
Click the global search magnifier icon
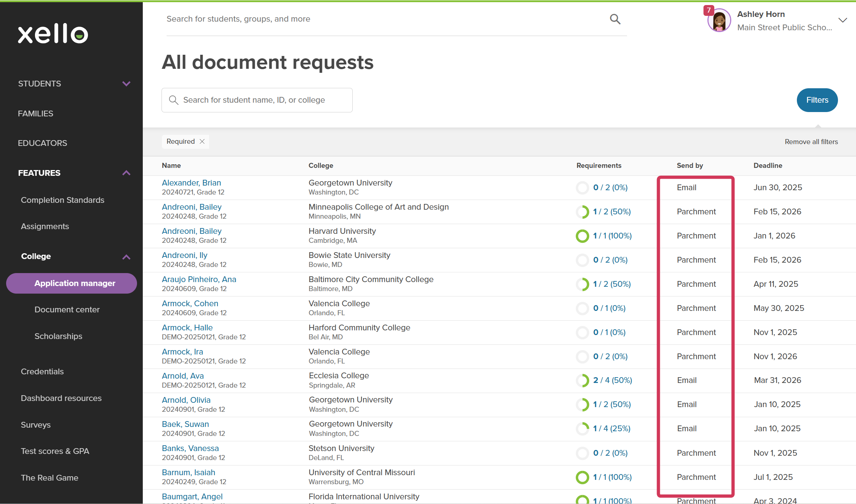tap(615, 19)
